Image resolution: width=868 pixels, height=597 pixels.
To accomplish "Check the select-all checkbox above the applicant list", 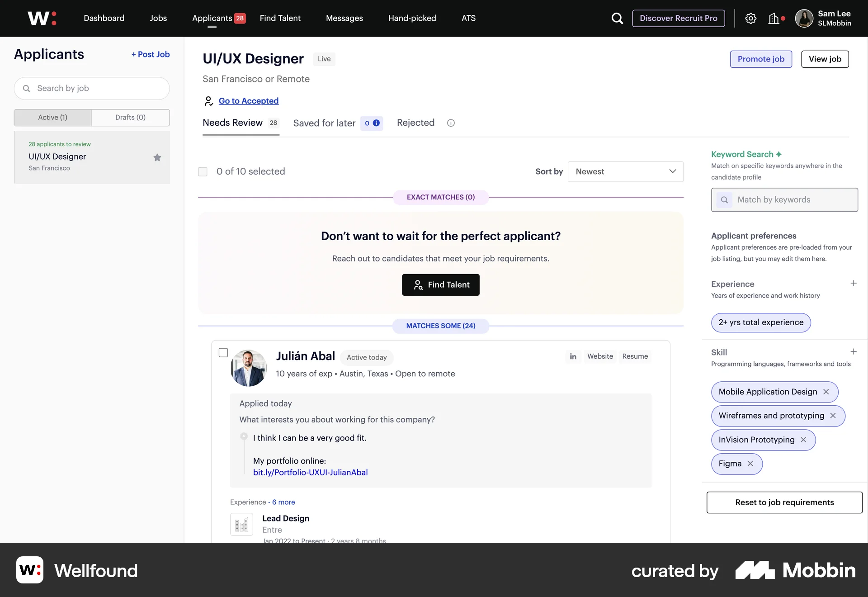I will tap(203, 171).
